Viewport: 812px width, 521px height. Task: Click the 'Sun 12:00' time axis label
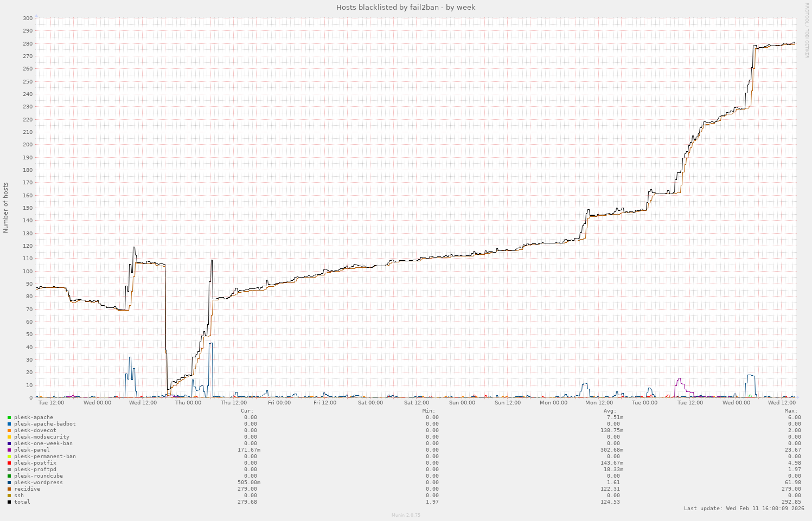[508, 403]
